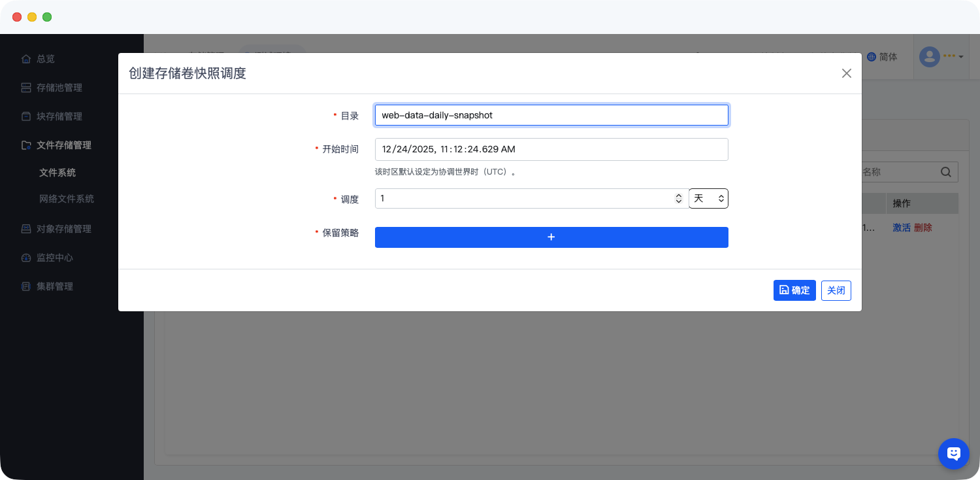Click the 存储池管理 icon in sidebar

click(26, 88)
